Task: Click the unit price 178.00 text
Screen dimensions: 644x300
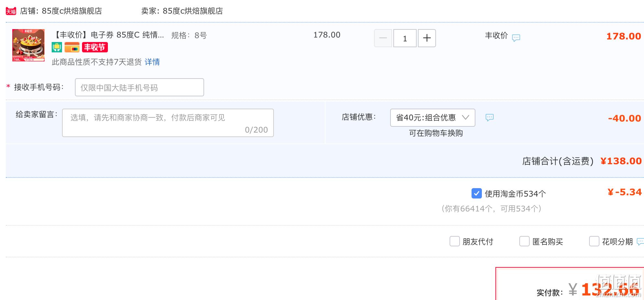Action: (x=327, y=35)
